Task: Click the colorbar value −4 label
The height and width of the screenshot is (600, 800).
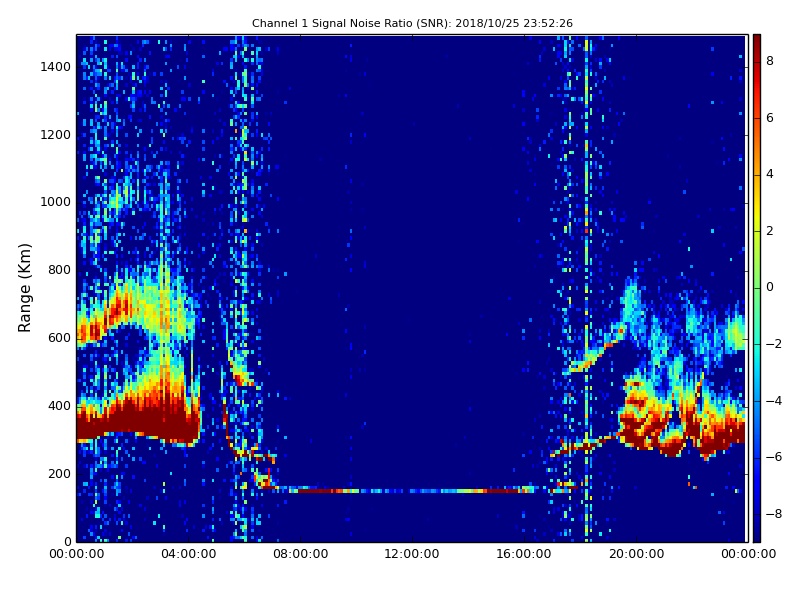Action: 774,401
